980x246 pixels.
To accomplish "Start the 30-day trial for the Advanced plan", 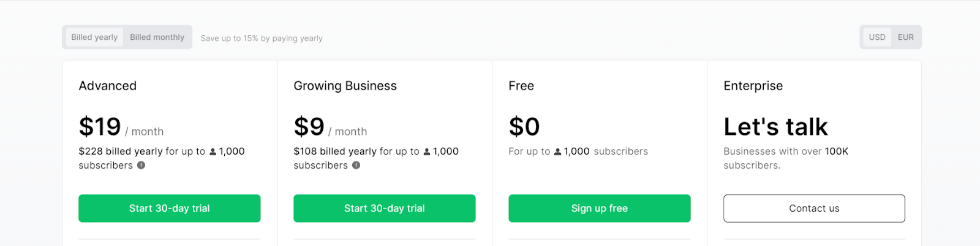I will tap(169, 208).
